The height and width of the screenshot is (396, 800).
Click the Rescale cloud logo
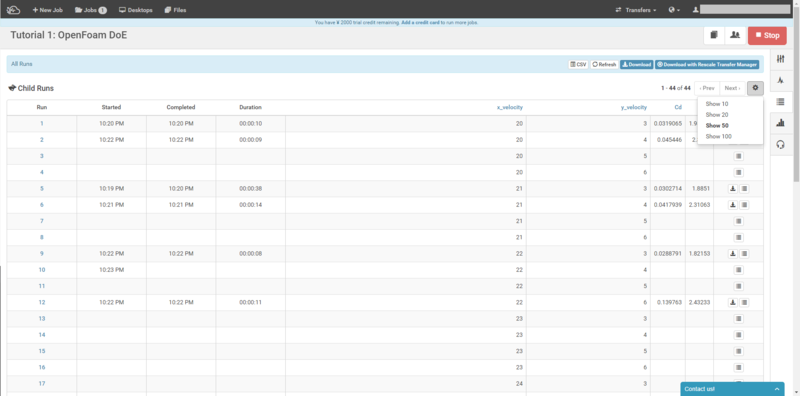point(13,10)
